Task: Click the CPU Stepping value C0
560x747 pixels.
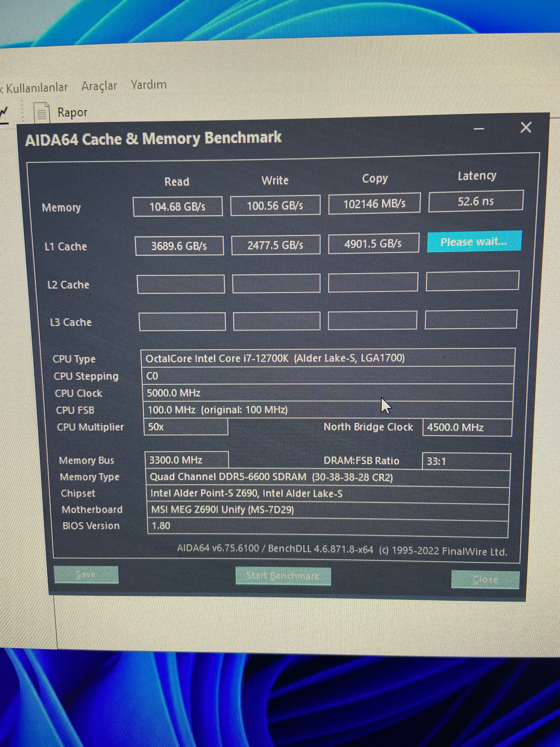Action: [328, 376]
